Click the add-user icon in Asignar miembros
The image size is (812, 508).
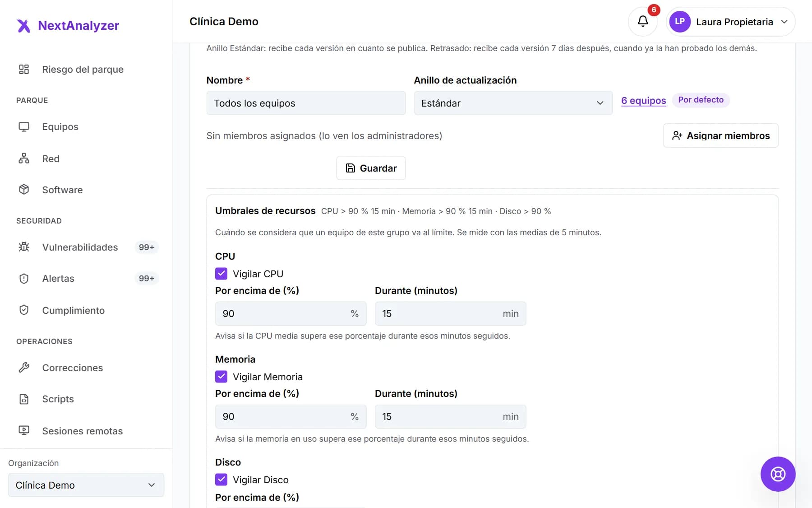click(677, 135)
